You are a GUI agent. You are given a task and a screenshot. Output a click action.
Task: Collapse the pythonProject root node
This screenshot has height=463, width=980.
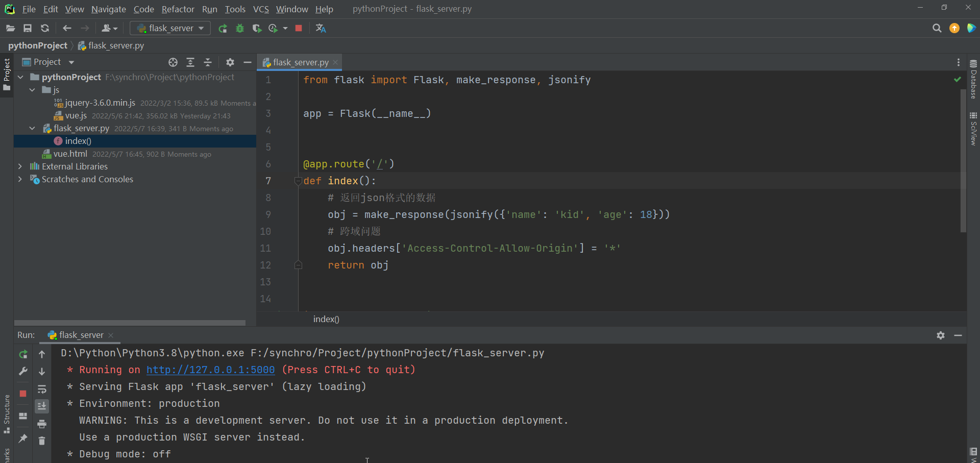(x=20, y=77)
